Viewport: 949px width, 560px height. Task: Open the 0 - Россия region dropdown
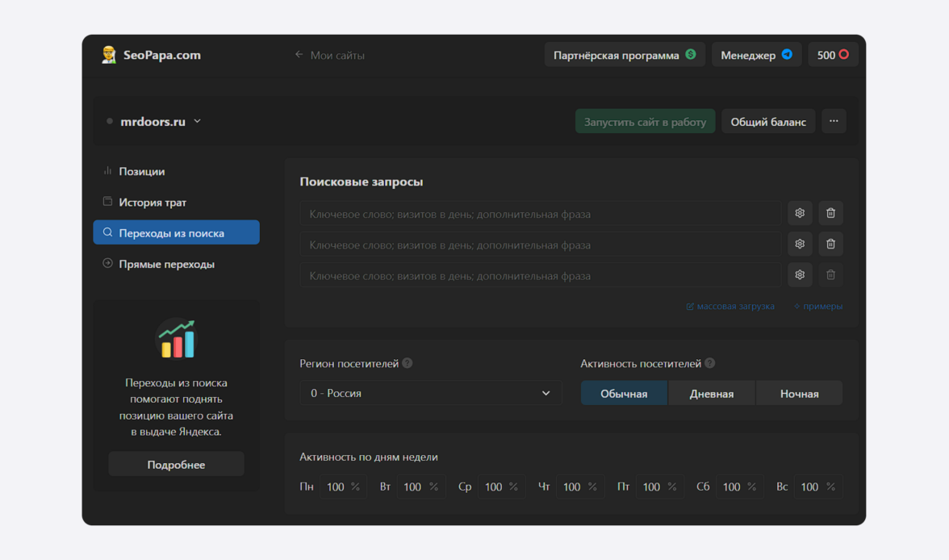(430, 393)
